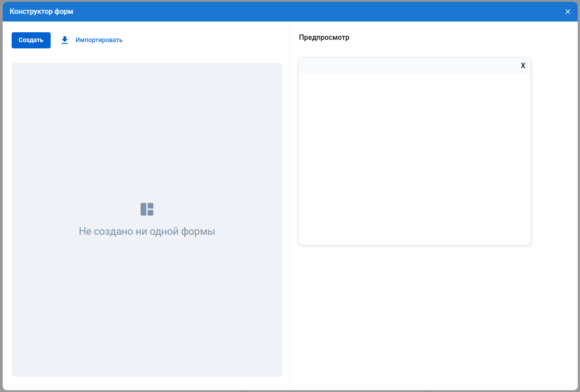This screenshot has height=392, width=580.
Task: Click the blue Создать button
Action: [31, 40]
